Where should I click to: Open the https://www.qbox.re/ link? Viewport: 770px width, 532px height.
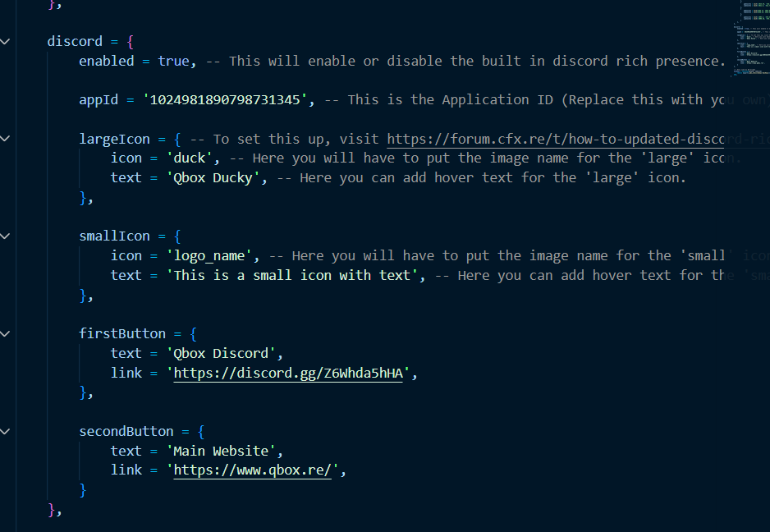coord(252,470)
